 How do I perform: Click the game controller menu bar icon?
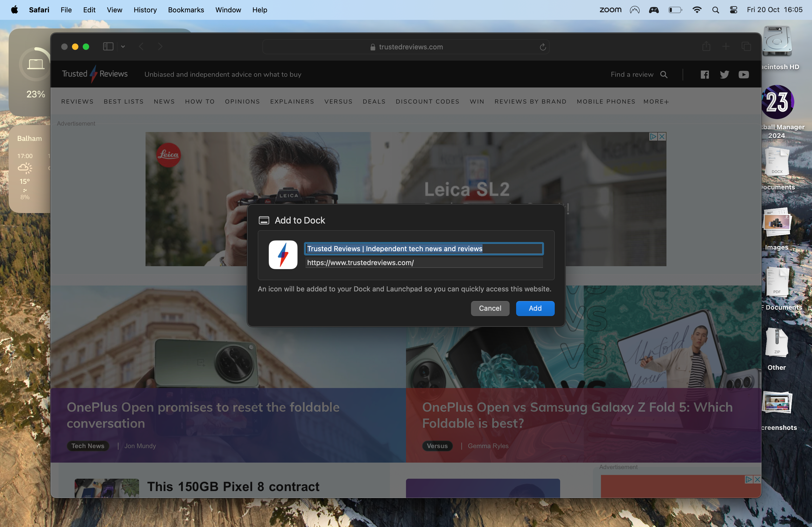pyautogui.click(x=654, y=10)
